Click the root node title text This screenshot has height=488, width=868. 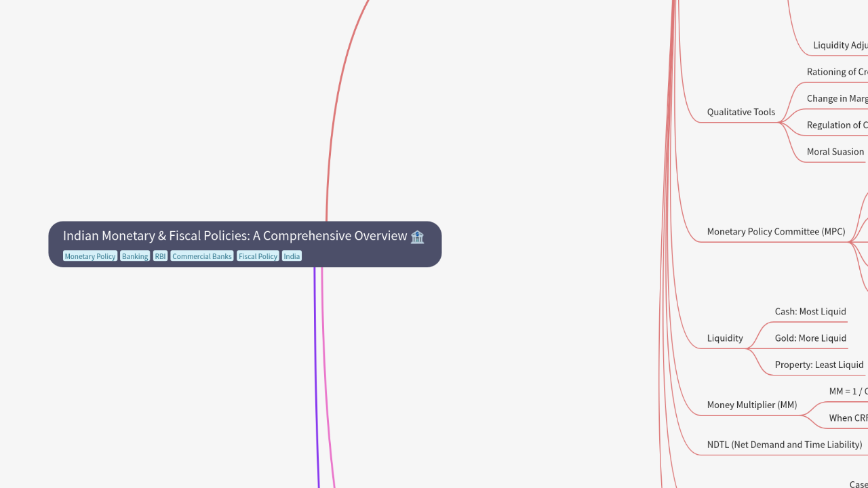coord(235,236)
